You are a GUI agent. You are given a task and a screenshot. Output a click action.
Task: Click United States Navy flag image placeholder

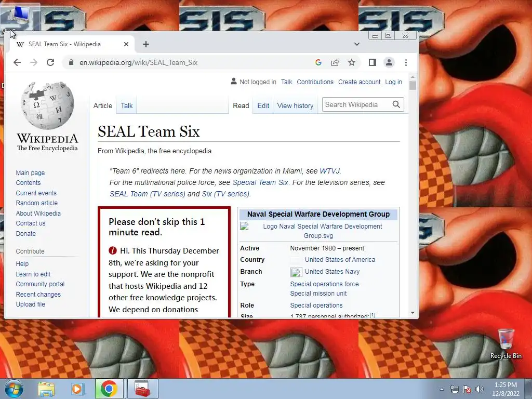tap(296, 272)
